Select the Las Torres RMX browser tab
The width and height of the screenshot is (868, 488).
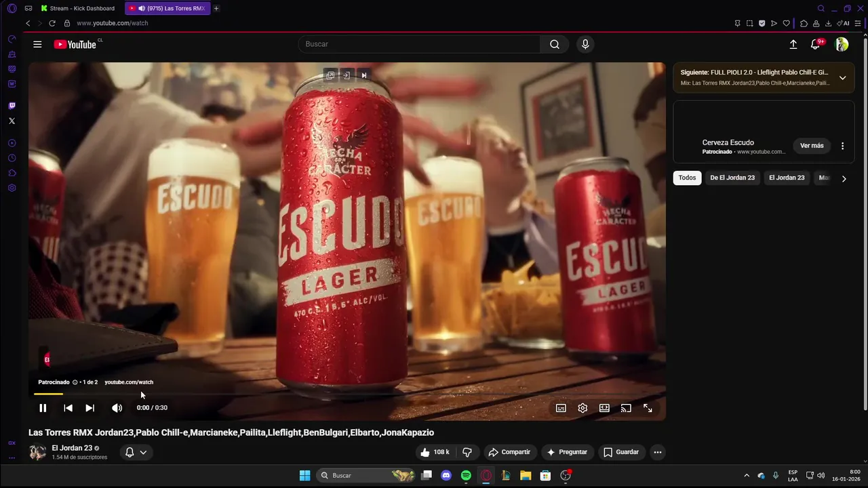click(167, 8)
